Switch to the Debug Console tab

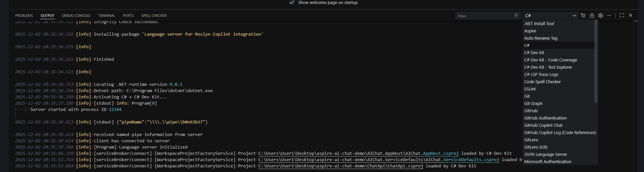click(x=76, y=16)
